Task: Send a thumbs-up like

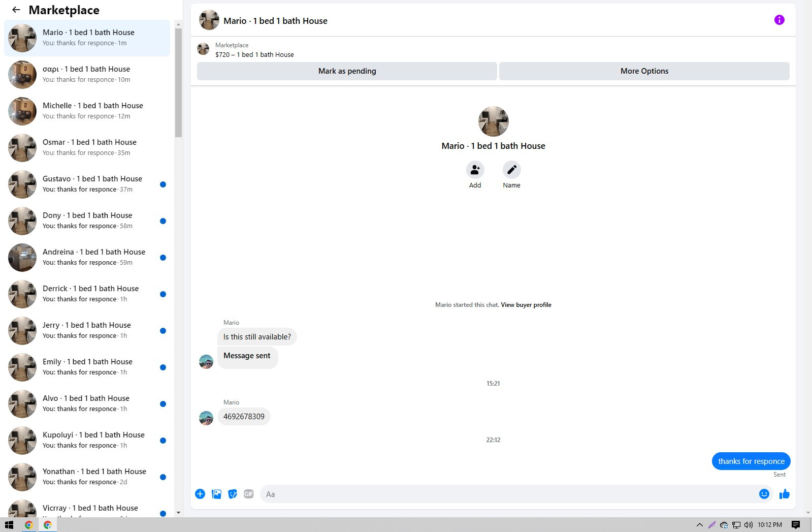Action: (x=785, y=494)
